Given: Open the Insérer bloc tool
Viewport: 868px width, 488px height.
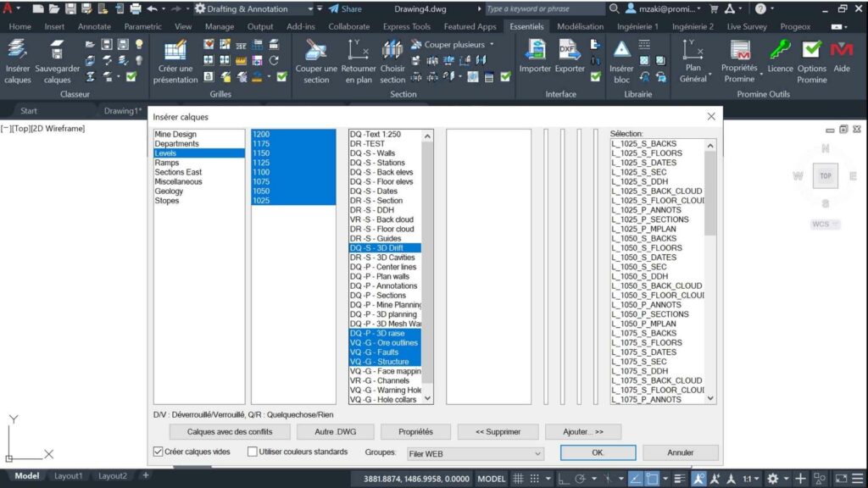Looking at the screenshot, I should point(621,61).
